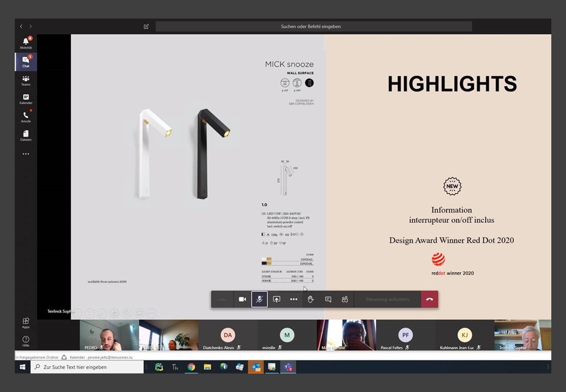The height and width of the screenshot is (392, 566).
Task: Open File Explorer from the taskbar
Action: 207,367
